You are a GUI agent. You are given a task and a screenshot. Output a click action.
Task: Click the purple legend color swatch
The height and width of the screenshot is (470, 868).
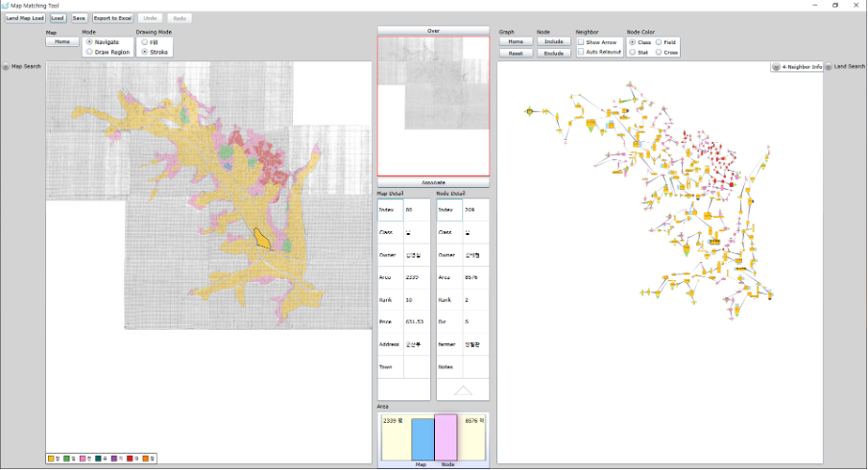point(114,458)
